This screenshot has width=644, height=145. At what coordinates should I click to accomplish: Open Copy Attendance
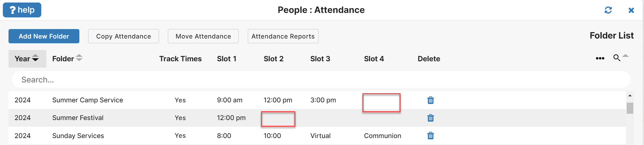coord(123,36)
